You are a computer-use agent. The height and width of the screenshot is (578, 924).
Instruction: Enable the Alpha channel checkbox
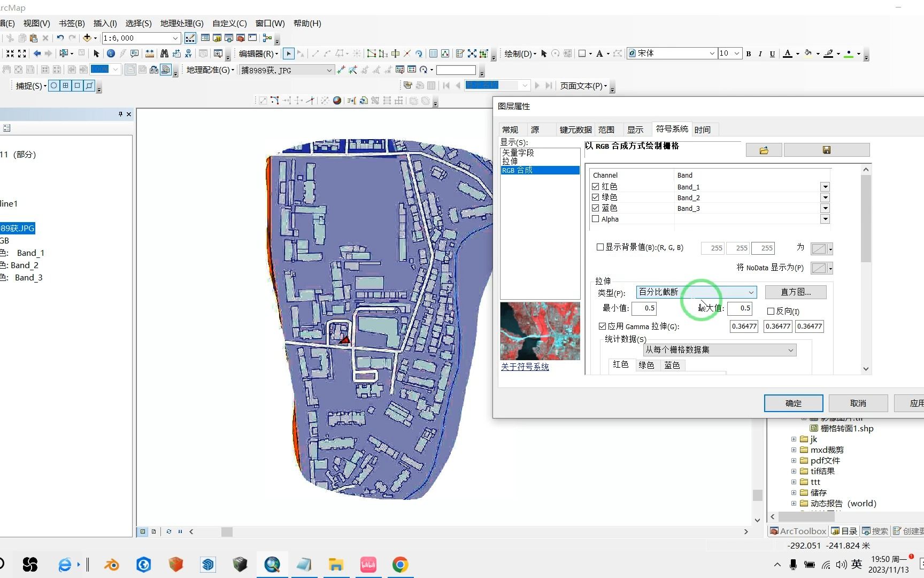click(x=595, y=218)
